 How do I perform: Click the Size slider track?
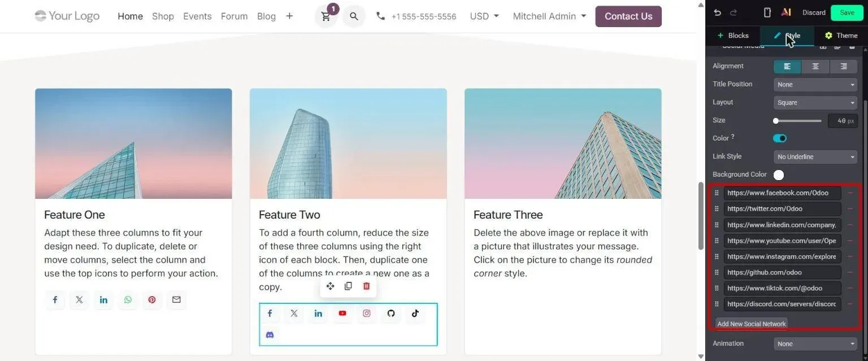pos(797,121)
